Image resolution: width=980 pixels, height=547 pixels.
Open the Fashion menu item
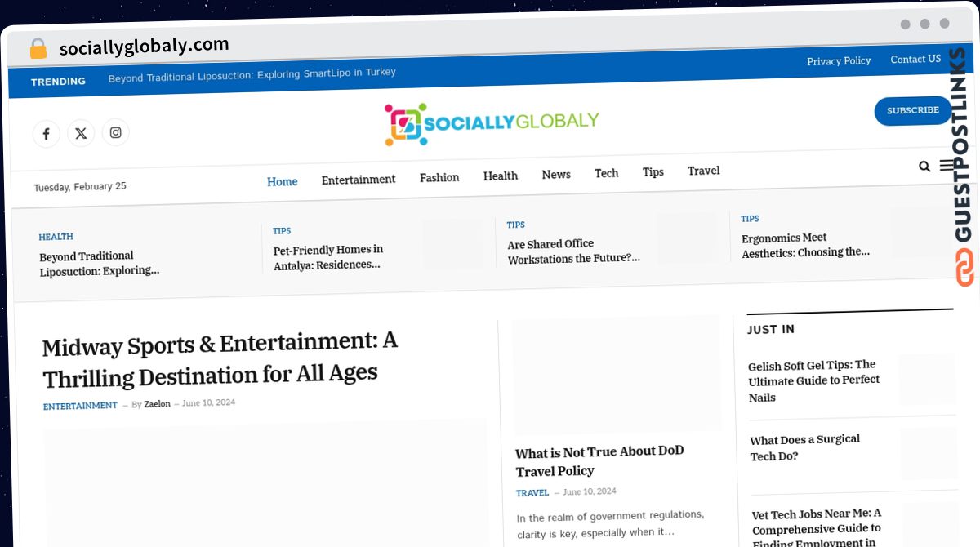pyautogui.click(x=439, y=177)
